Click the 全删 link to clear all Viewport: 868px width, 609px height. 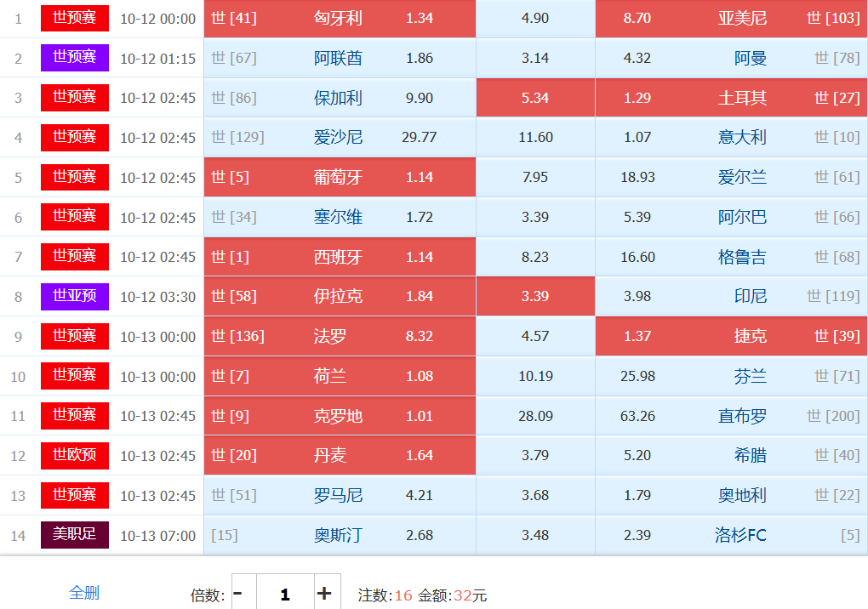(84, 593)
